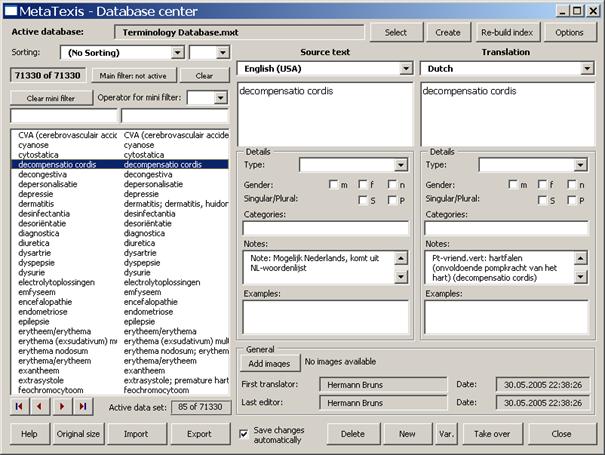Image resolution: width=605 pixels, height=455 pixels.
Task: Check source Plural P checkbox
Action: [392, 200]
